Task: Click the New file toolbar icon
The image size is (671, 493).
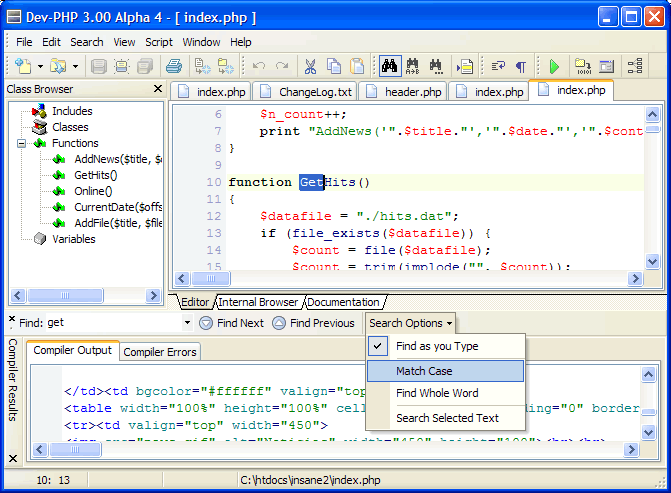Action: [23, 66]
